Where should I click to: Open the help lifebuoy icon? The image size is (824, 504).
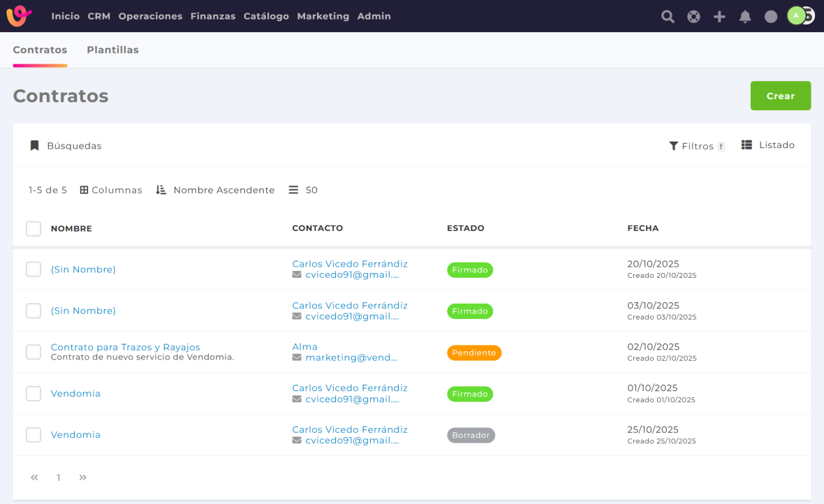pos(693,17)
